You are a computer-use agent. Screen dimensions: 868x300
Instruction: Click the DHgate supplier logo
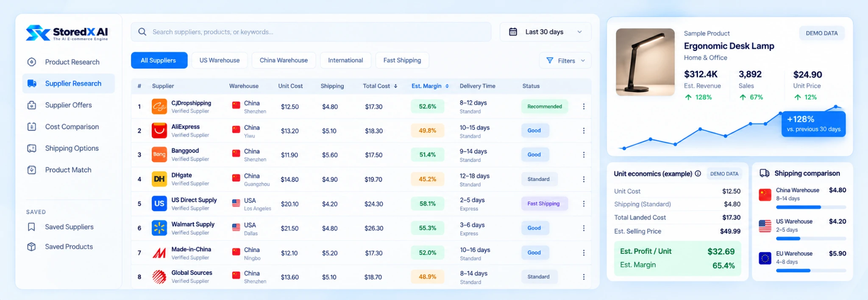(x=159, y=179)
